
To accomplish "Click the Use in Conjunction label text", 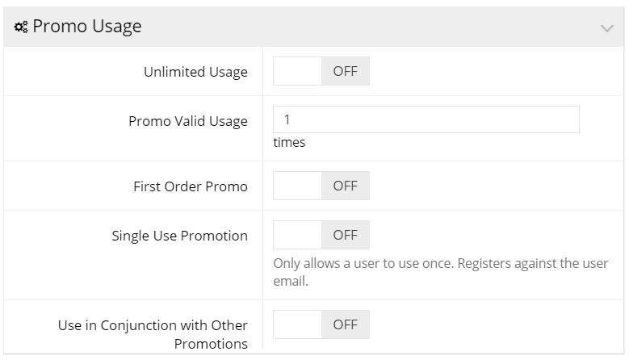I will pyautogui.click(x=153, y=334).
